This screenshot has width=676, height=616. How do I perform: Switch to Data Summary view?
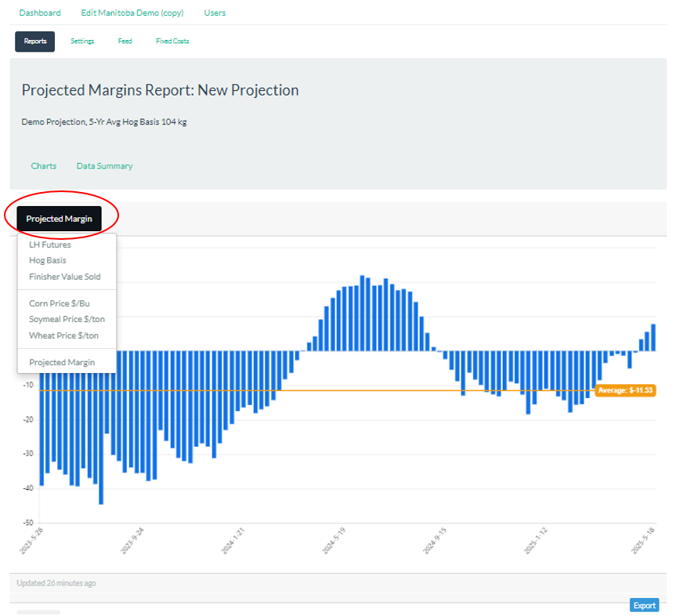click(x=104, y=166)
